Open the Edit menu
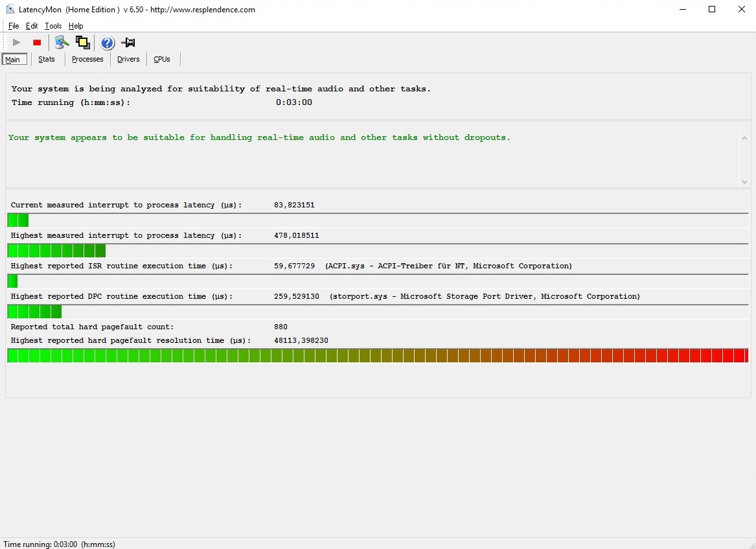 (x=31, y=26)
